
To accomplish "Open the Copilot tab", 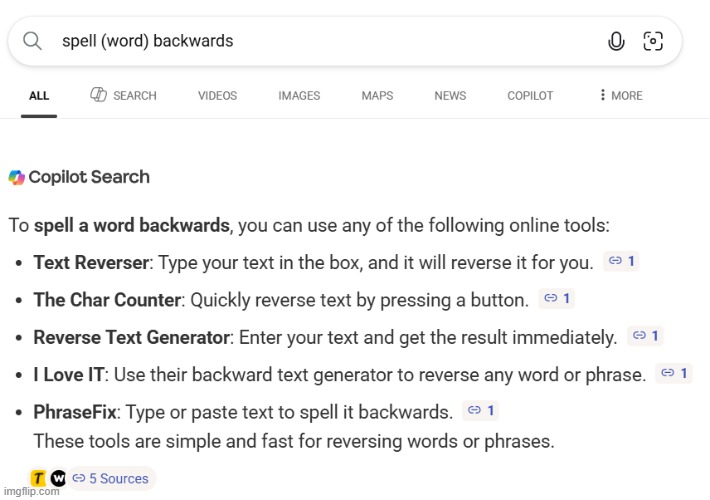I will pyautogui.click(x=530, y=96).
